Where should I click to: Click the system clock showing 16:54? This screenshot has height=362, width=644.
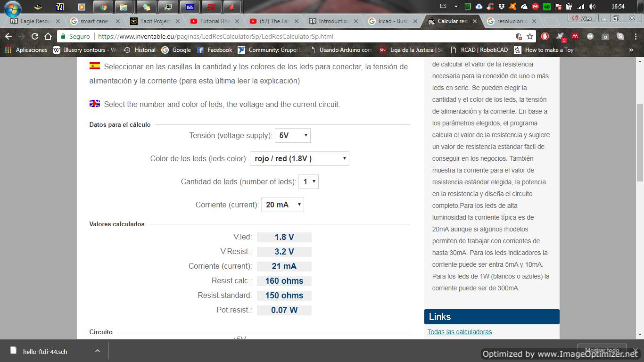(618, 7)
